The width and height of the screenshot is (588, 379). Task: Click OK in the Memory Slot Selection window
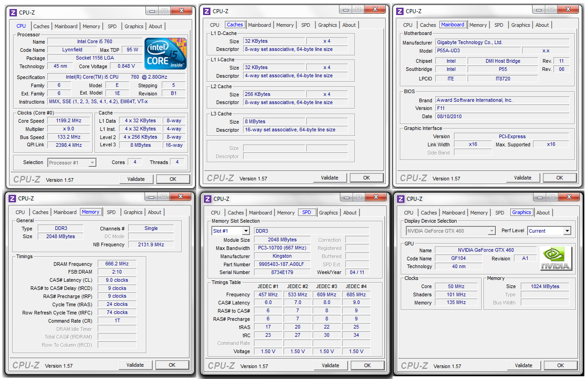tap(368, 365)
